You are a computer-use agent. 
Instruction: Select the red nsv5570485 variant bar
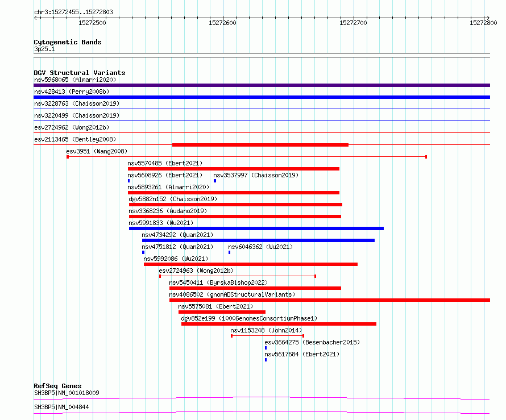point(234,169)
